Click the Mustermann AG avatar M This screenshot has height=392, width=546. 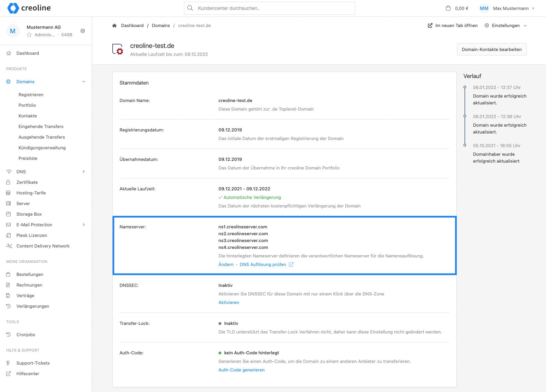[13, 31]
